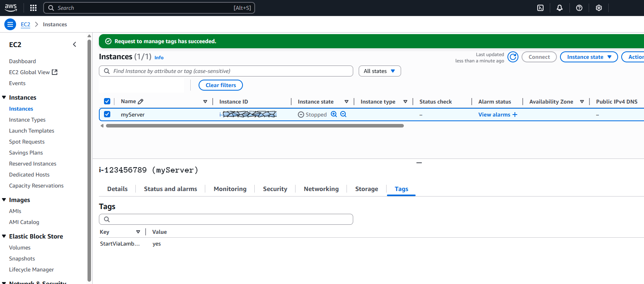Click the zoom-out filter icon beside Stopped
644x284 pixels.
coord(343,114)
